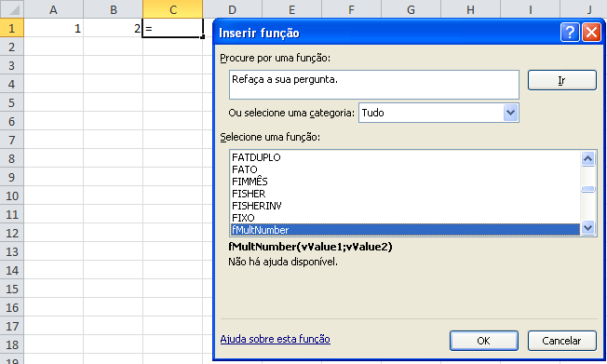Select row 13 header
The height and width of the screenshot is (364, 607).
pyautogui.click(x=11, y=251)
